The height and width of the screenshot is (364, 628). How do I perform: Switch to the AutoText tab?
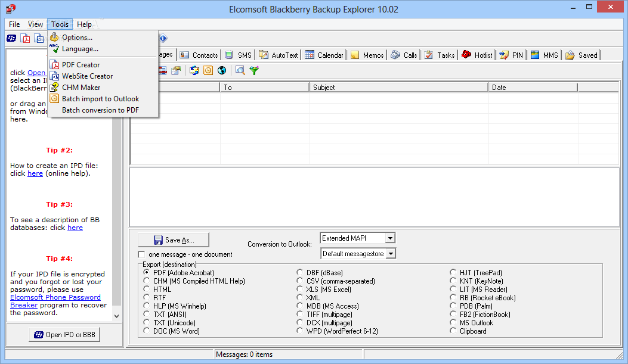coord(279,55)
